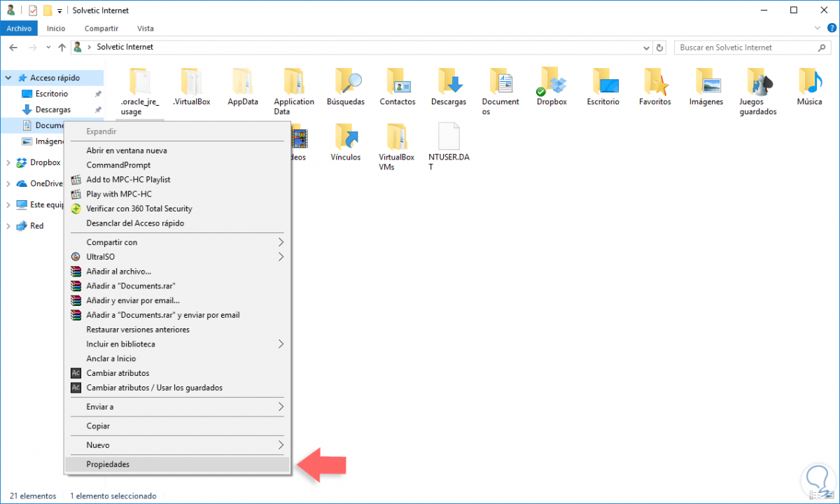The height and width of the screenshot is (504, 840).
Task: Collapse the Acceso rápido tree node
Action: (8, 78)
